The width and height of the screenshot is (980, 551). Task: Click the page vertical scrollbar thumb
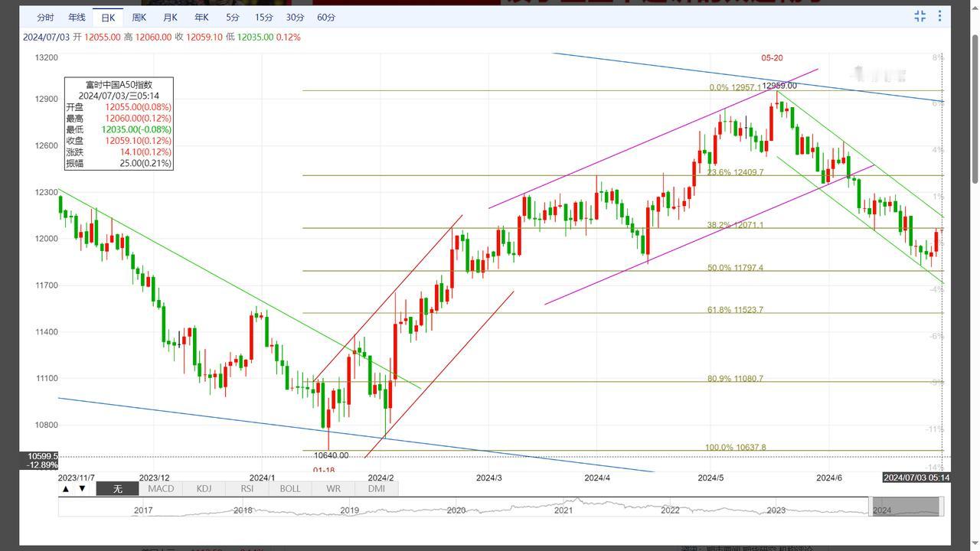point(975,109)
